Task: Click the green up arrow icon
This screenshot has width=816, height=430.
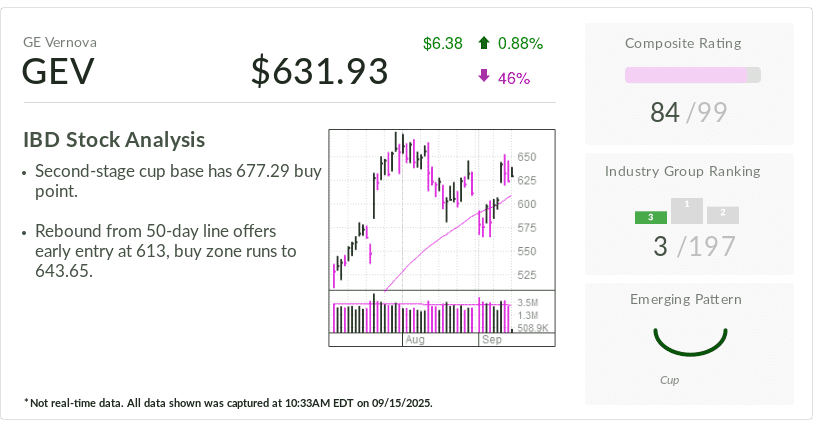Action: (484, 43)
